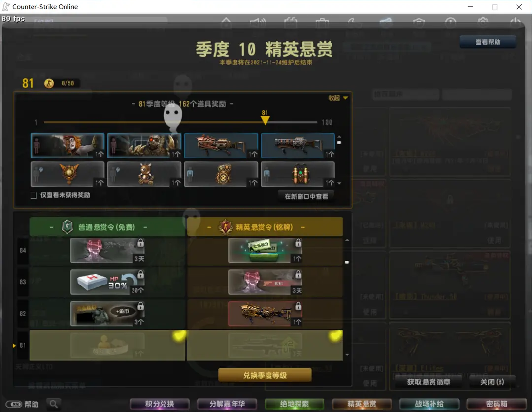Click 在新窗口中查看 button
Image resolution: width=532 pixels, height=412 pixels.
coord(306,197)
